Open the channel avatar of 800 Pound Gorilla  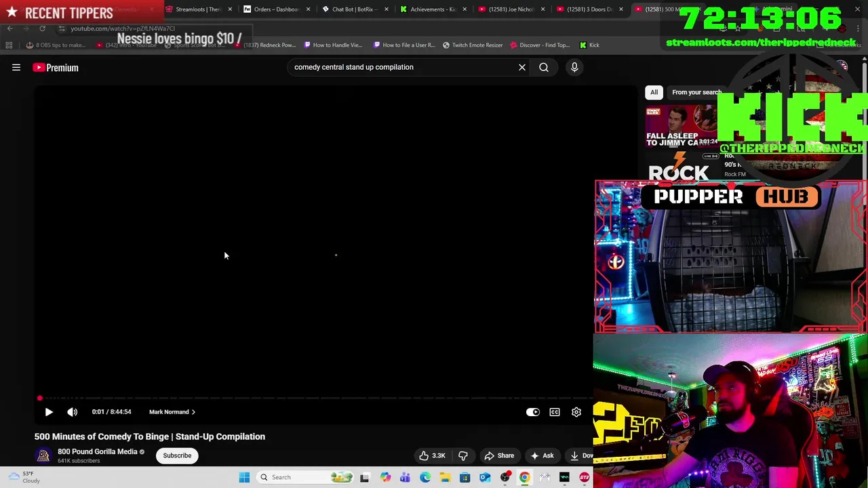pyautogui.click(x=43, y=455)
